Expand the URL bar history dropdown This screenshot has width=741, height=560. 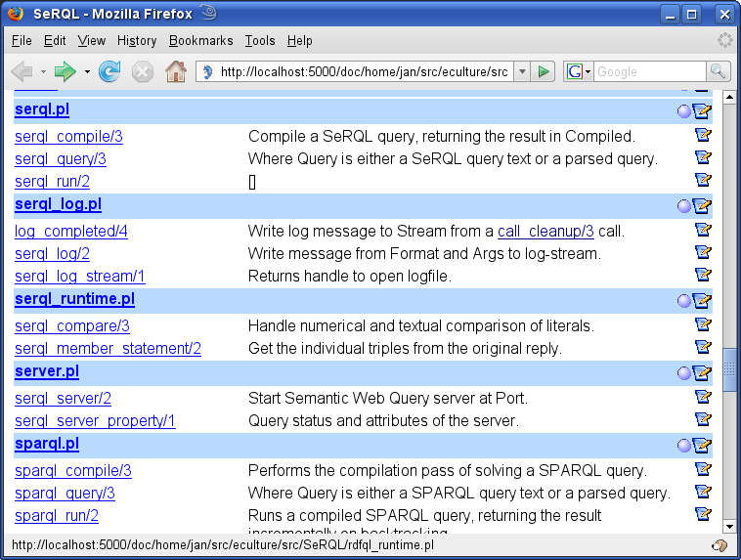[x=522, y=71]
